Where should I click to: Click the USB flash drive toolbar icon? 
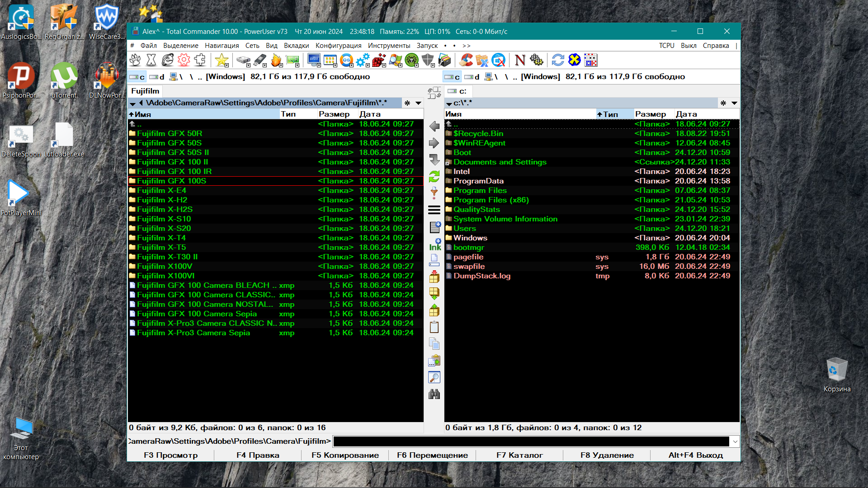click(260, 60)
